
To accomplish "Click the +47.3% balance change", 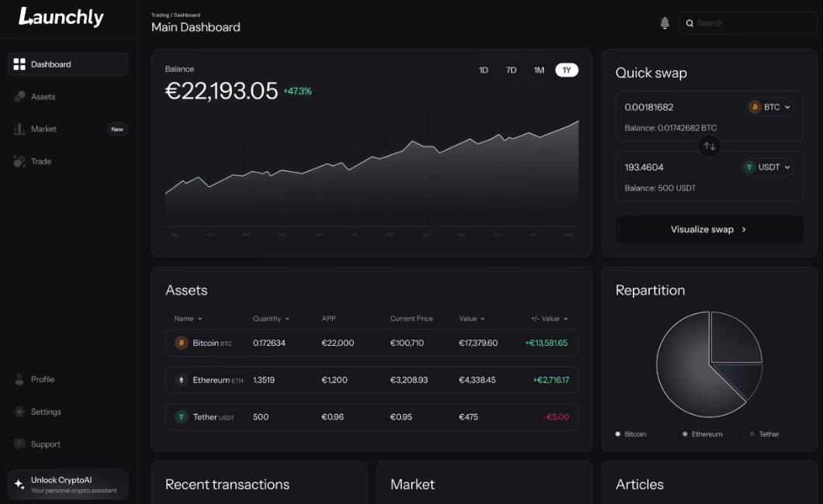I will [x=298, y=91].
